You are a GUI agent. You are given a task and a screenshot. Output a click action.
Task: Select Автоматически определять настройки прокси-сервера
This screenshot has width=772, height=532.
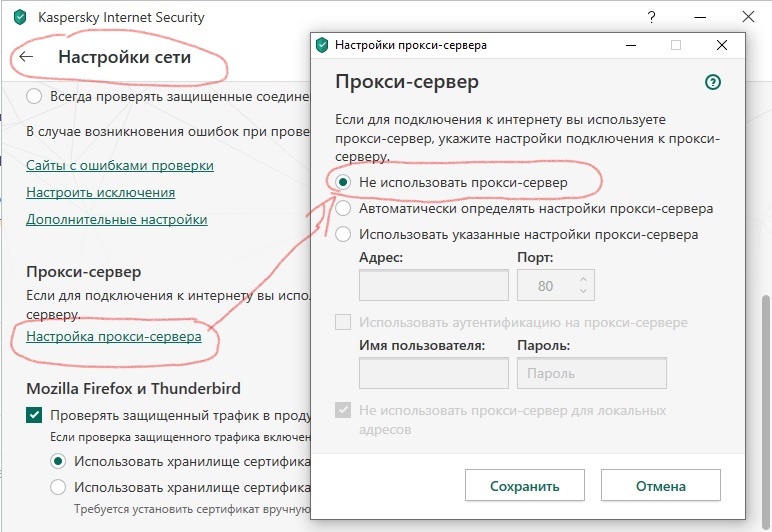[x=343, y=208]
